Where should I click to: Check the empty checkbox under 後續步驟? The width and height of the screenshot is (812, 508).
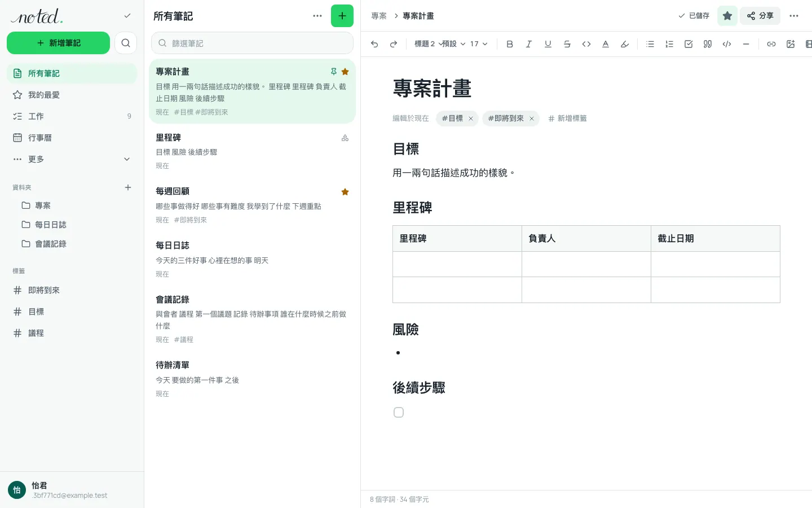pos(399,413)
